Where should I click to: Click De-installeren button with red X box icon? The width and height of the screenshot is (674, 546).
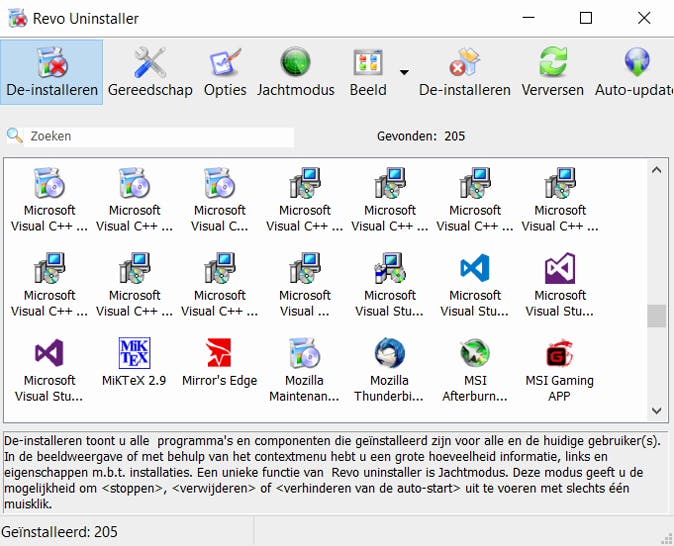(464, 72)
